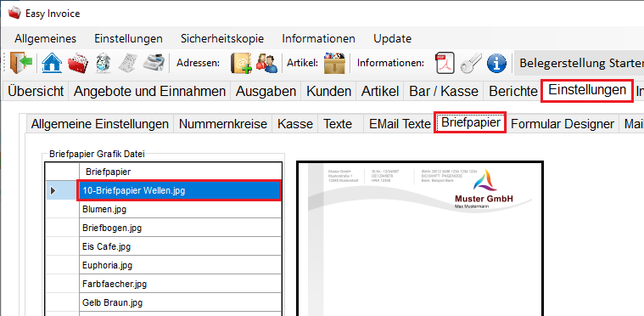This screenshot has width=644, height=316.
Task: Open the Kasse sub-tab
Action: (x=295, y=124)
